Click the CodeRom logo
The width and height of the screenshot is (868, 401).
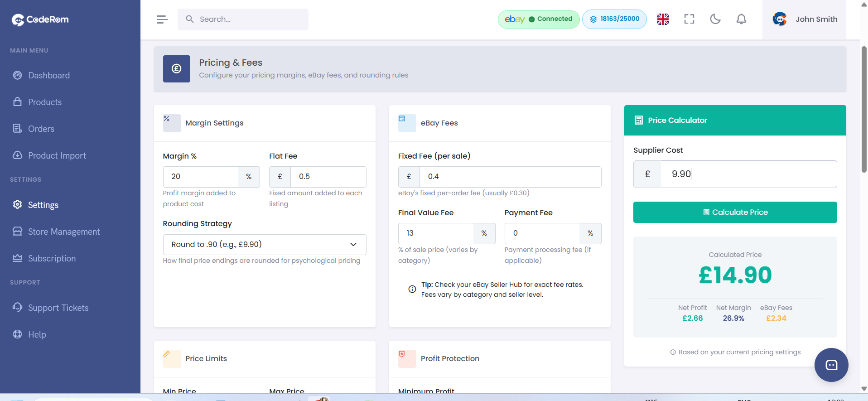40,19
